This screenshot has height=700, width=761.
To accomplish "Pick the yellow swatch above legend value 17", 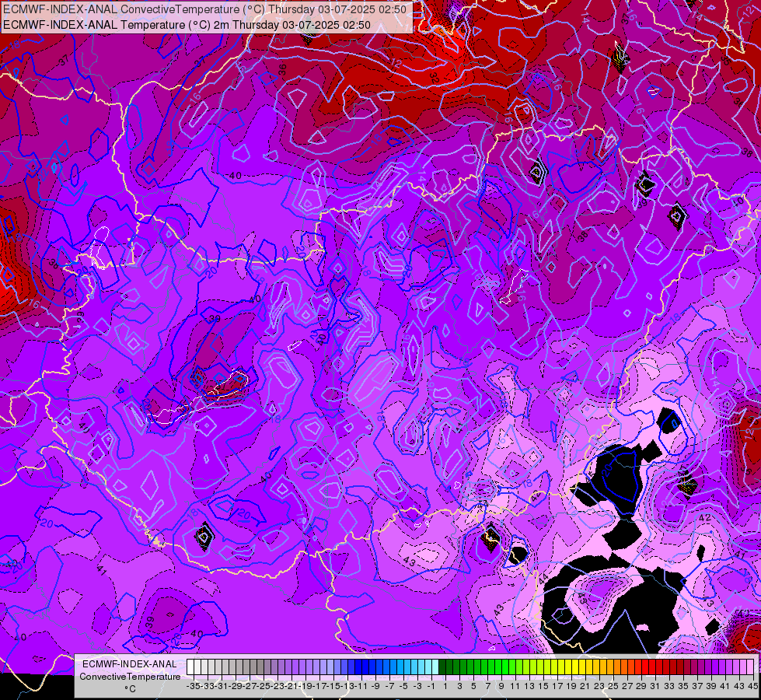I will click(555, 667).
